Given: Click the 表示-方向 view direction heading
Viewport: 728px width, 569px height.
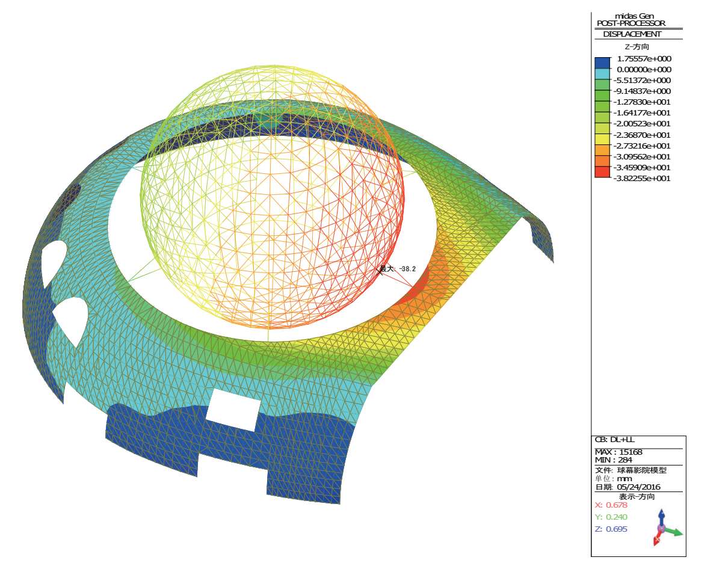Looking at the screenshot, I should (x=637, y=497).
